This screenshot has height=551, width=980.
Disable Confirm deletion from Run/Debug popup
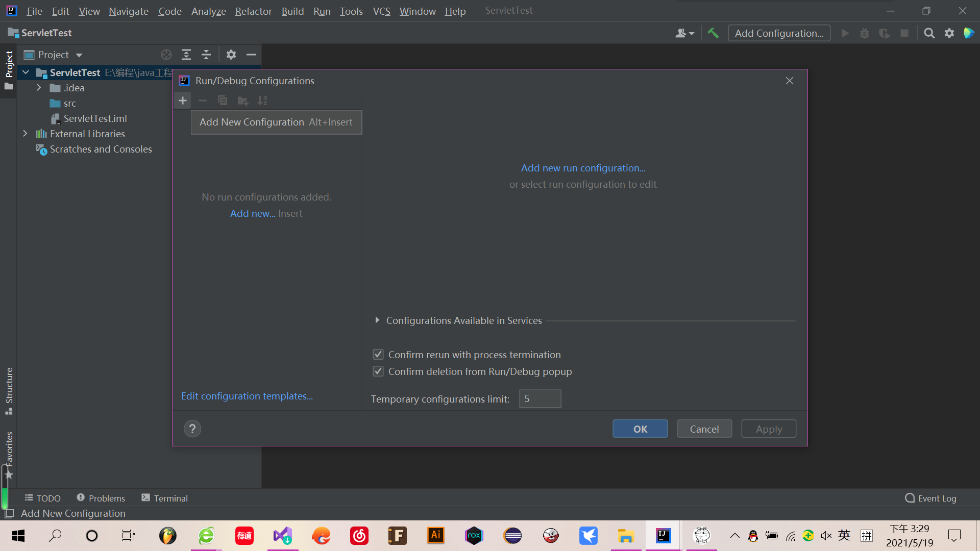[x=378, y=371]
